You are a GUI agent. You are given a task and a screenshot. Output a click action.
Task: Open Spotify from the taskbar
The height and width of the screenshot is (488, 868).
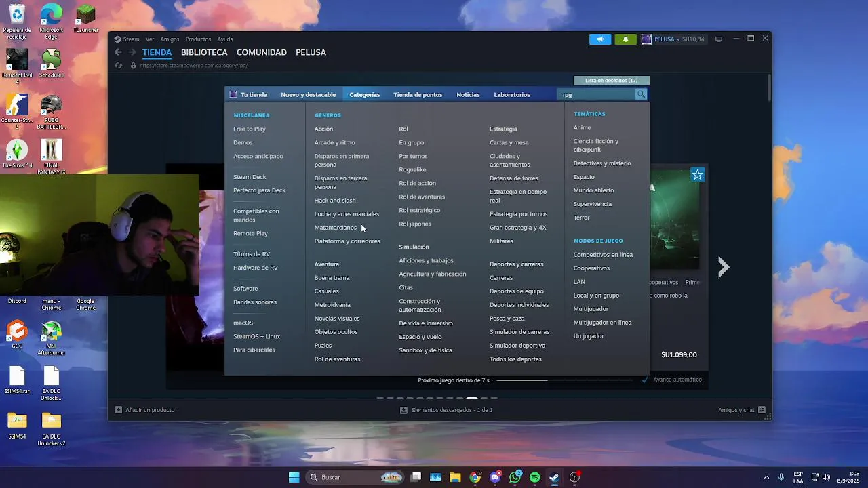(x=534, y=477)
